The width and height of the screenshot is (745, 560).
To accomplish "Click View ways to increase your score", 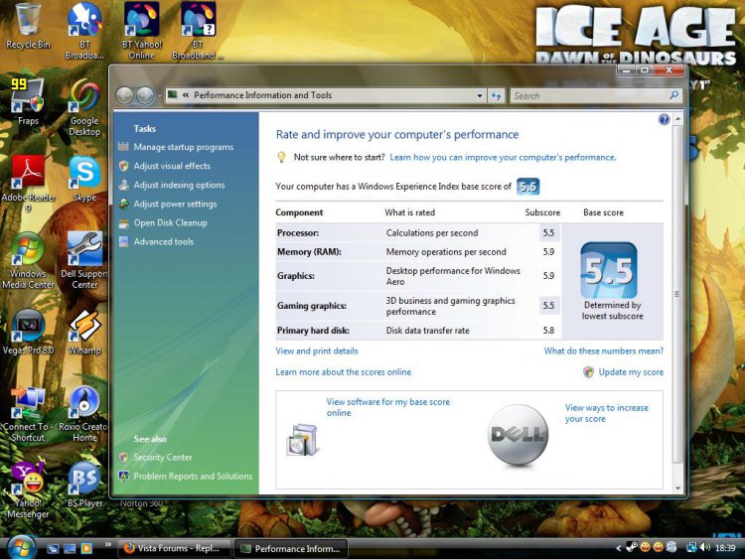I will pos(606,413).
